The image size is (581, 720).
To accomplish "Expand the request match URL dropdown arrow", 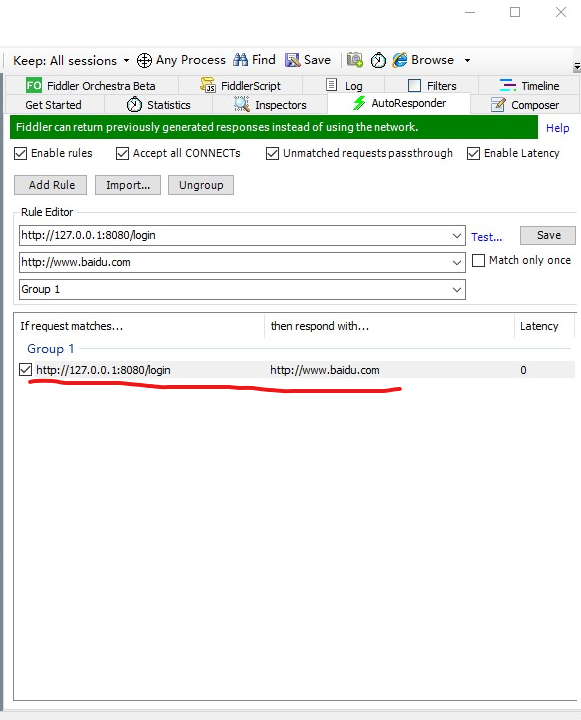I will (457, 236).
